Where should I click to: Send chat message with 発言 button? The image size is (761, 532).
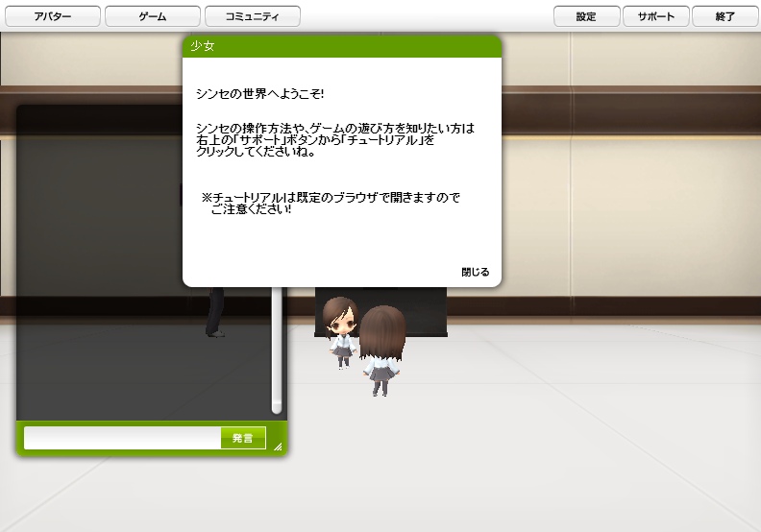(x=243, y=439)
